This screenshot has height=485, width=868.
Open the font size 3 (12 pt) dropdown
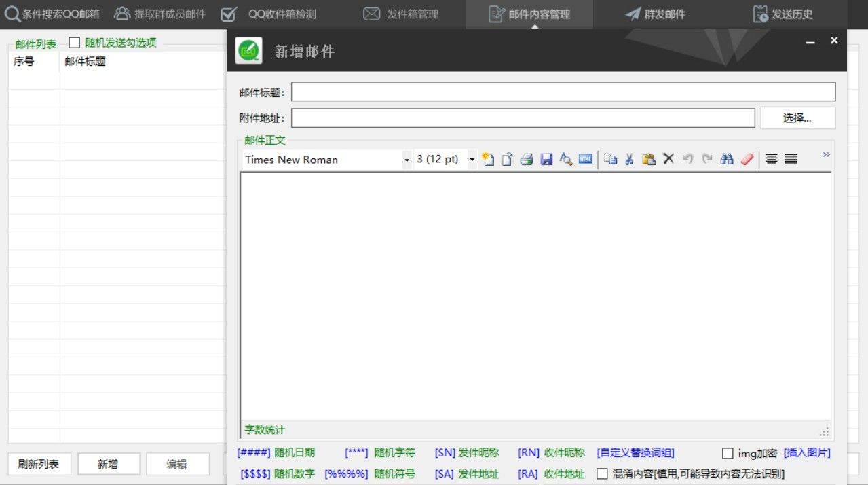coord(472,160)
